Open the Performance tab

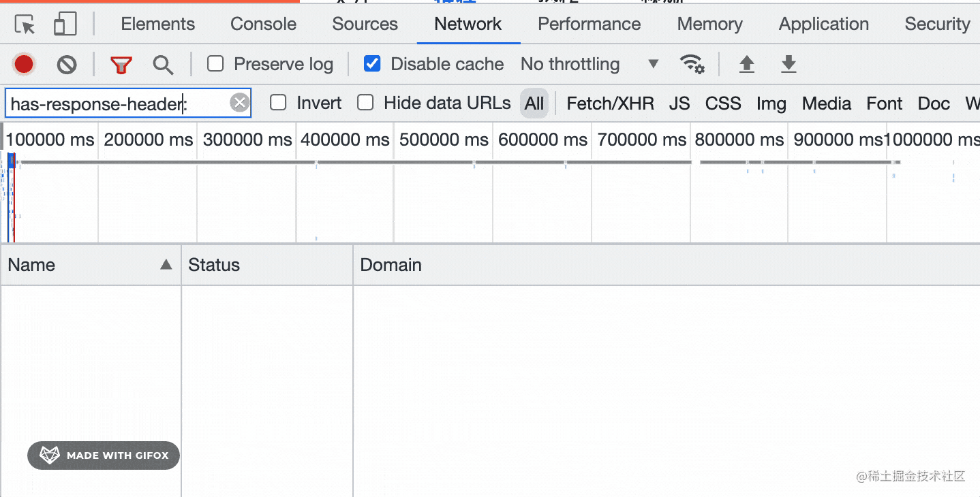pos(589,24)
